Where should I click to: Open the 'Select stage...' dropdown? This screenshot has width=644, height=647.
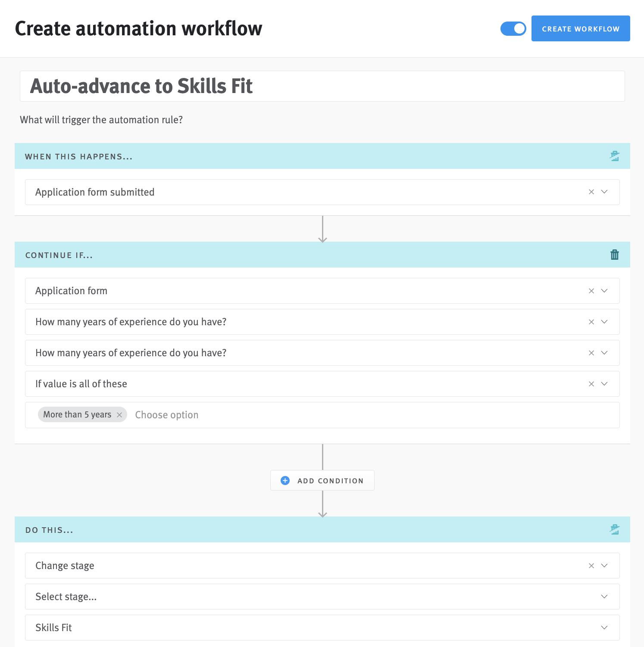pyautogui.click(x=604, y=597)
